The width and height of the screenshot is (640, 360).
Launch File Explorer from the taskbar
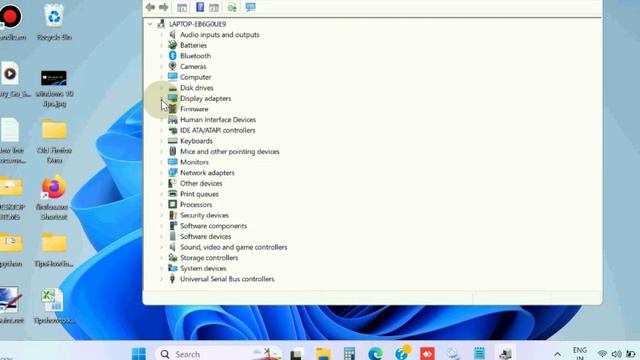323,353
